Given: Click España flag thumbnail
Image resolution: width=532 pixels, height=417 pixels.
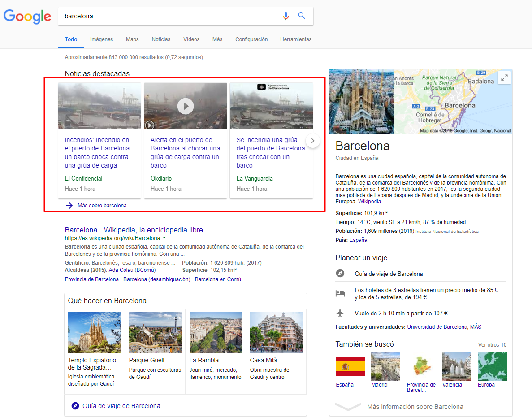Looking at the screenshot, I should coord(350,366).
